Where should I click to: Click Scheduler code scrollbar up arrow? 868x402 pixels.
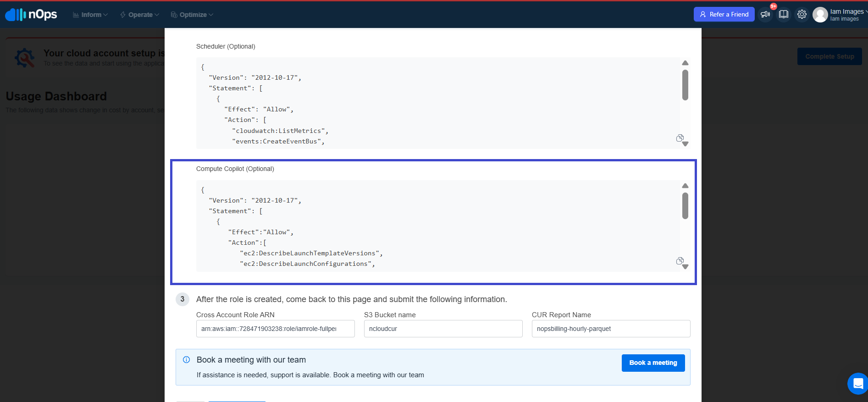[685, 63]
